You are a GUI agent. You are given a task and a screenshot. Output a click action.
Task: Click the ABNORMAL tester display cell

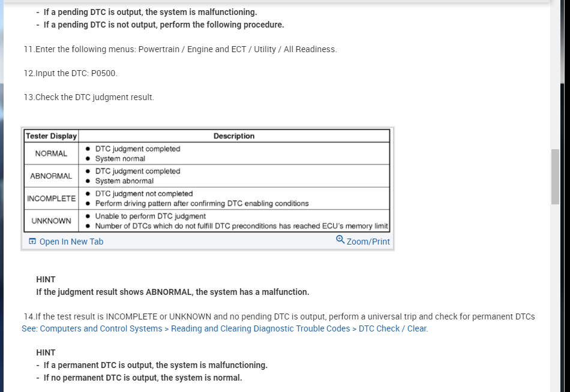pos(51,176)
